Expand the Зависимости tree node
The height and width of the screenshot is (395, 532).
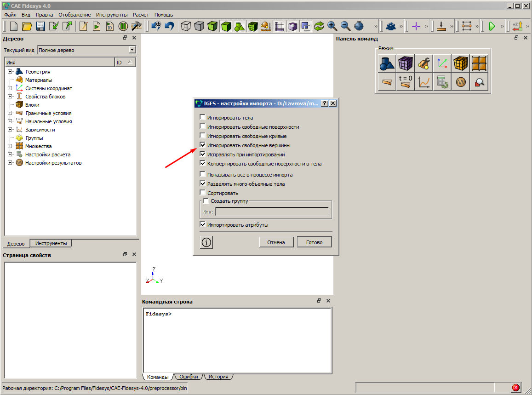(x=10, y=130)
